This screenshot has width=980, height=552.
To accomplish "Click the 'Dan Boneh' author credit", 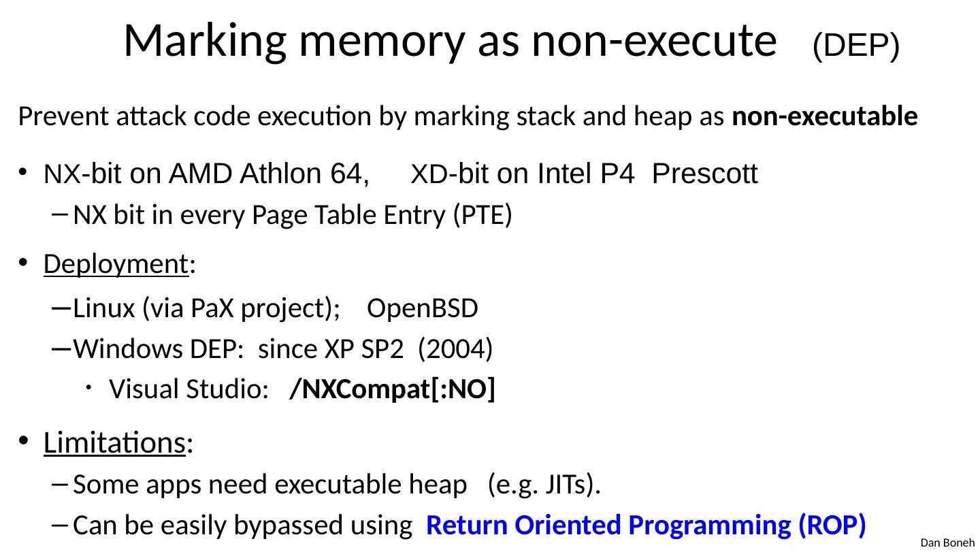I will point(947,542).
